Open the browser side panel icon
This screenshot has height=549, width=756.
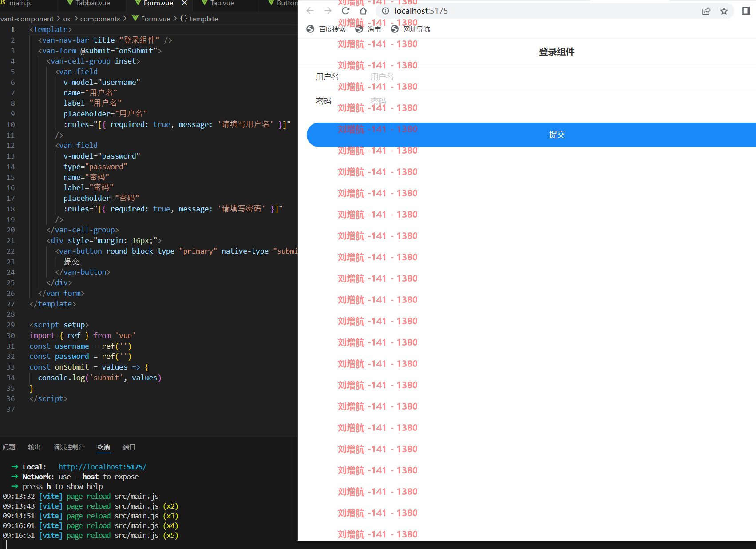(x=746, y=11)
